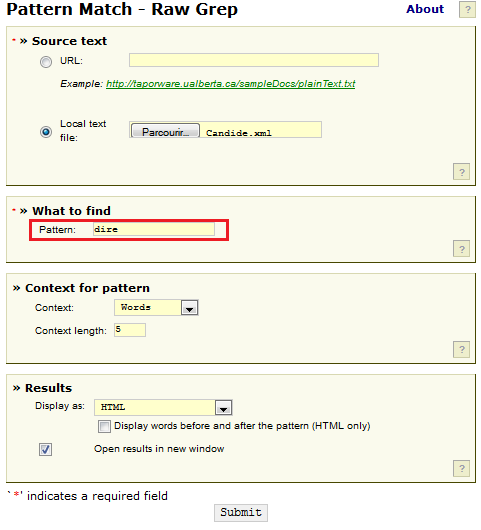The width and height of the screenshot is (481, 530).
Task: Open help for the What to find section
Action: [461, 249]
